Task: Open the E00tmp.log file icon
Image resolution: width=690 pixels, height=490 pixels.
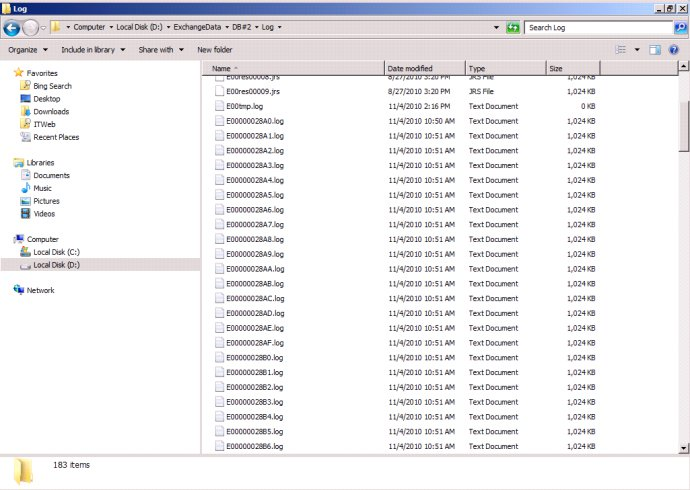Action: 220,106
